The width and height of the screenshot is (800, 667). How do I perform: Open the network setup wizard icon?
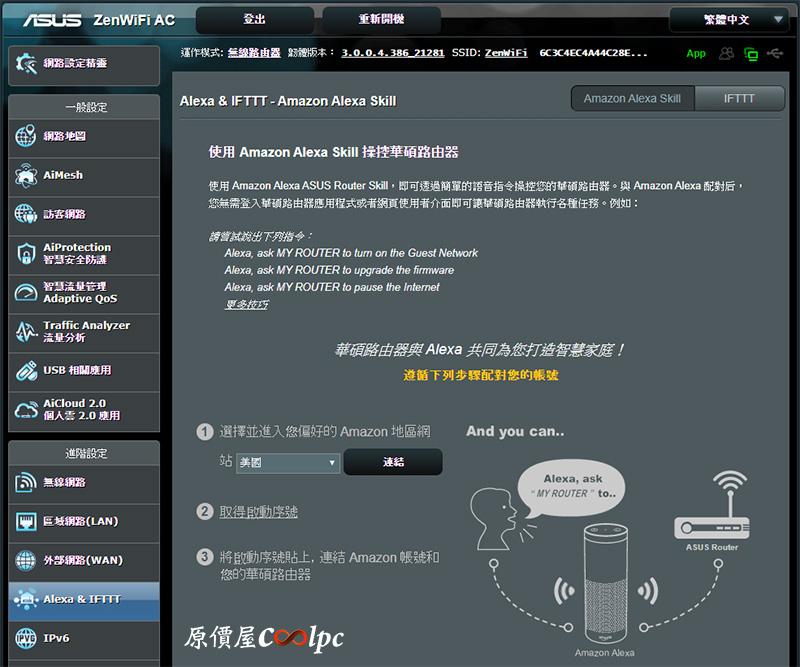click(26, 64)
